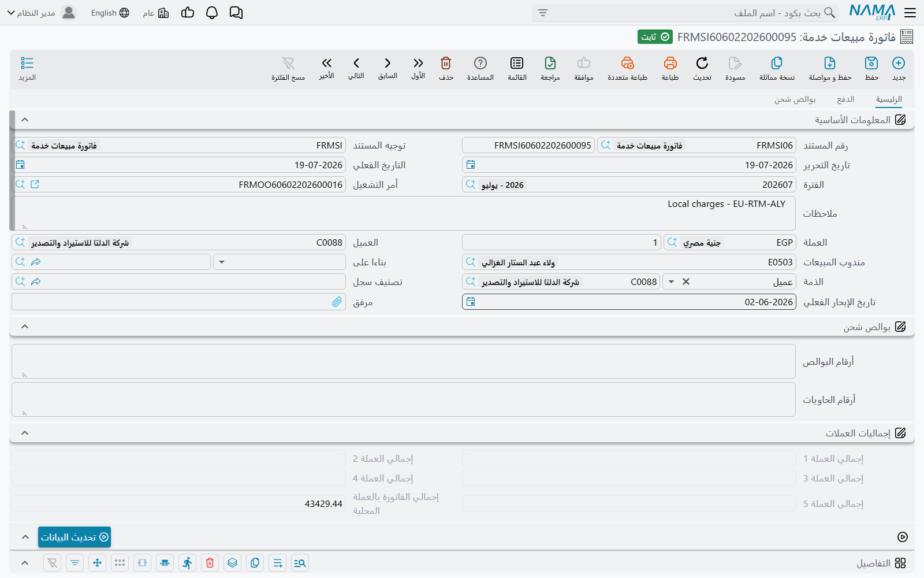Open the الذمة type dropdown arrow

point(671,281)
